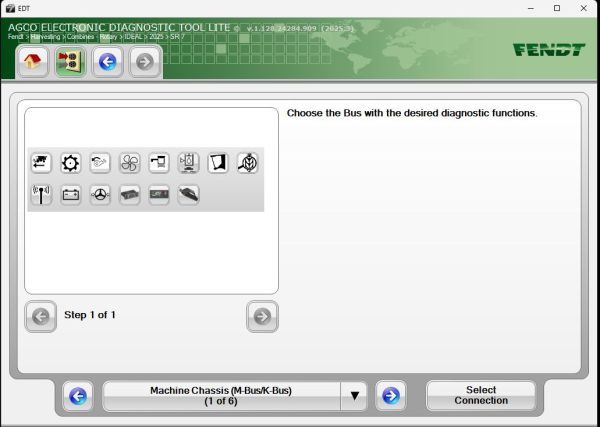The width and height of the screenshot is (600, 427).
Task: Close the EDT window
Action: point(584,8)
